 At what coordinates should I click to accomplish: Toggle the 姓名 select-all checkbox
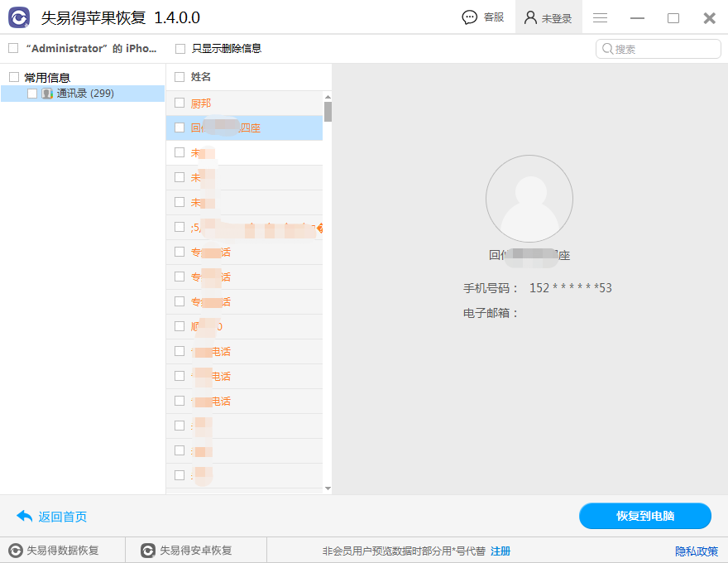[x=180, y=77]
